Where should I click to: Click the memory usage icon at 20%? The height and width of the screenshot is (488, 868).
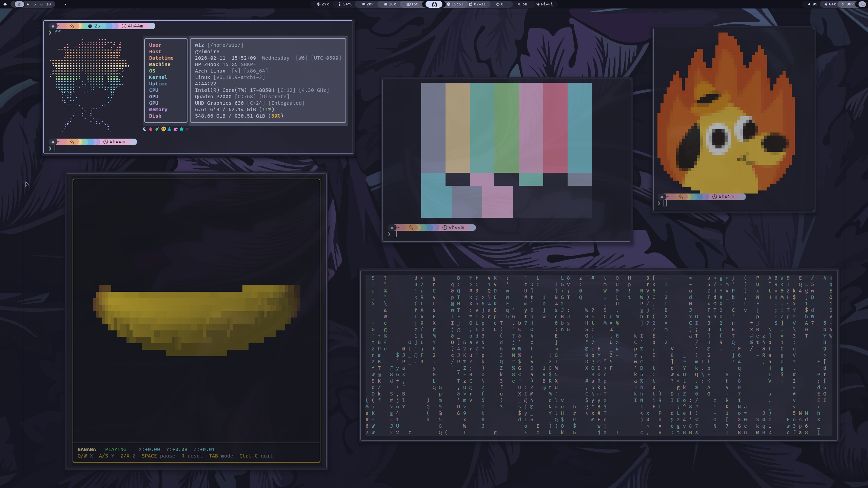[x=368, y=4]
